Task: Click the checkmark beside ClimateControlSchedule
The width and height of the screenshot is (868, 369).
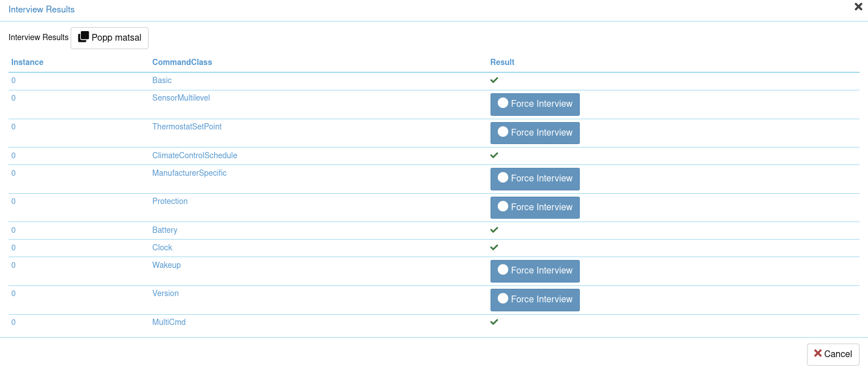Action: coord(494,155)
